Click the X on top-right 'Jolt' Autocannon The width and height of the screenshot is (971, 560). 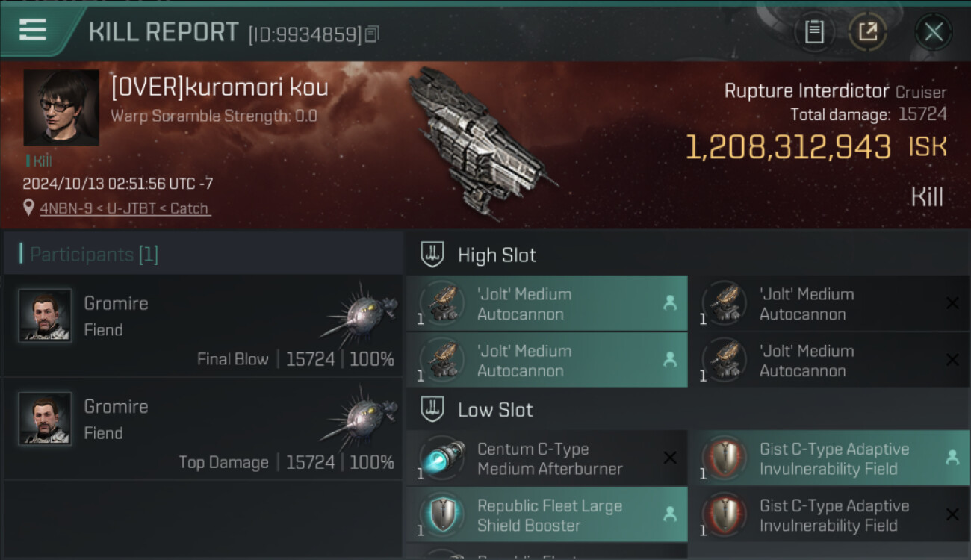point(952,302)
